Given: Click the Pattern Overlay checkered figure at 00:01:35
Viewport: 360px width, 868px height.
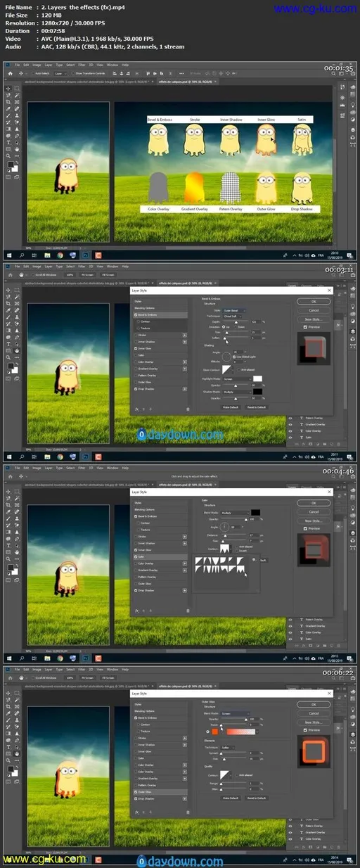Looking at the screenshot, I should [231, 188].
